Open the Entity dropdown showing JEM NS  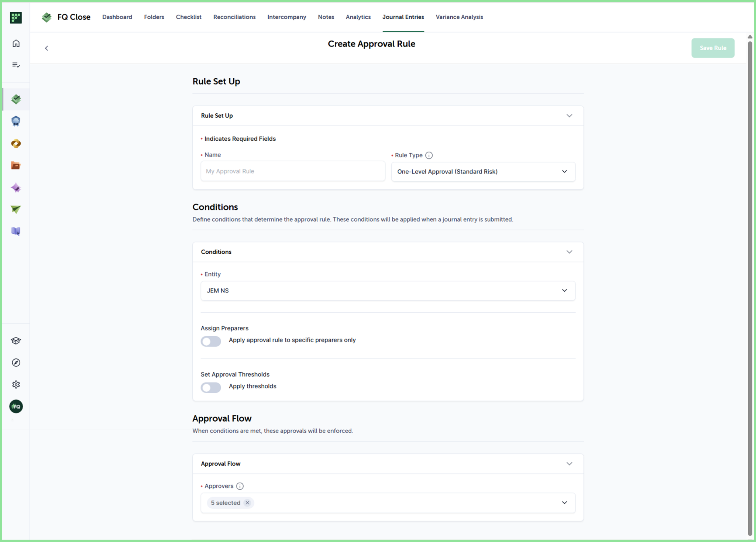388,291
